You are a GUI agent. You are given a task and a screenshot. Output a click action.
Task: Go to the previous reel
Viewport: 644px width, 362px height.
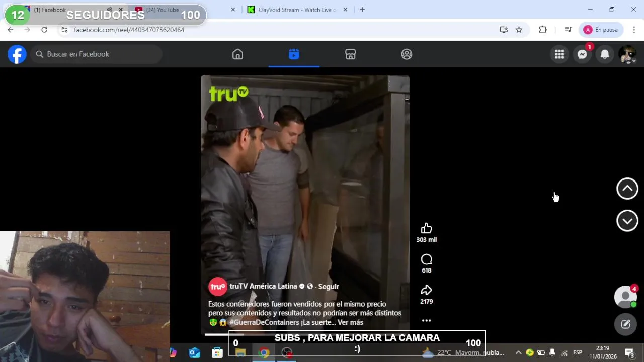627,189
